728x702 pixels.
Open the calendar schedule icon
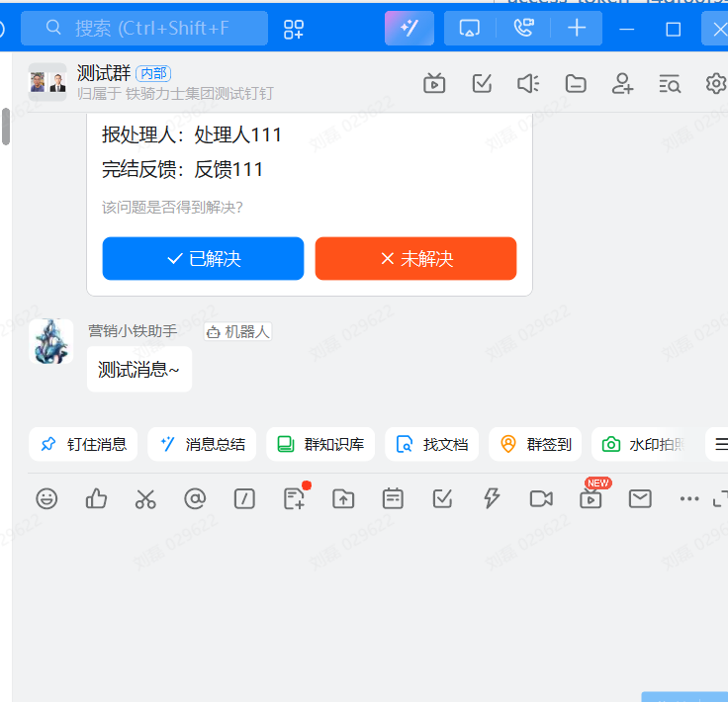click(x=393, y=499)
